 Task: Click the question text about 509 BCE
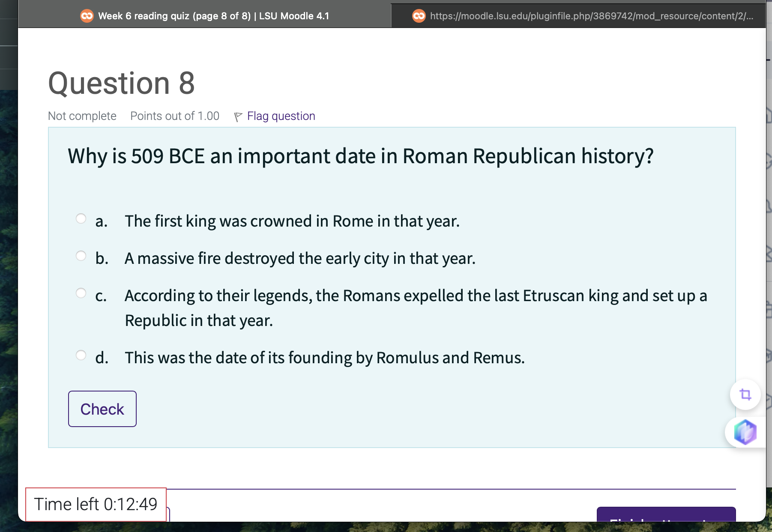[x=361, y=156]
